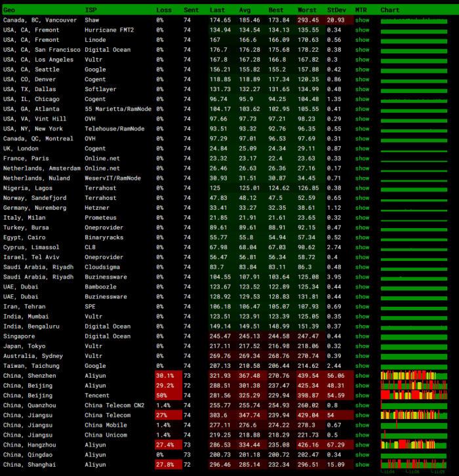
Task: Click the chart for China Shenzhen Aliyun
Action: pos(413,376)
